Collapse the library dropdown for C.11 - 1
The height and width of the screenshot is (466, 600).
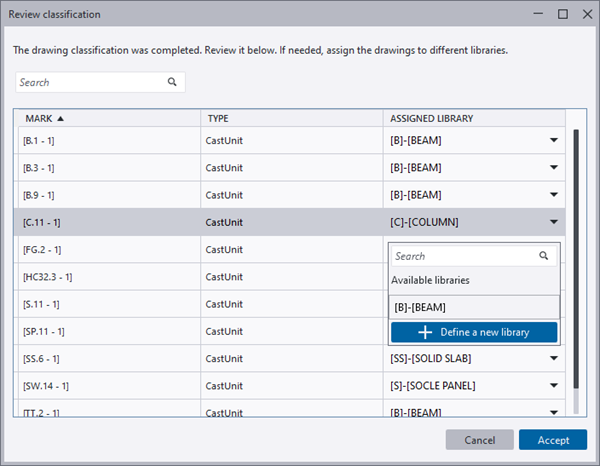click(554, 222)
